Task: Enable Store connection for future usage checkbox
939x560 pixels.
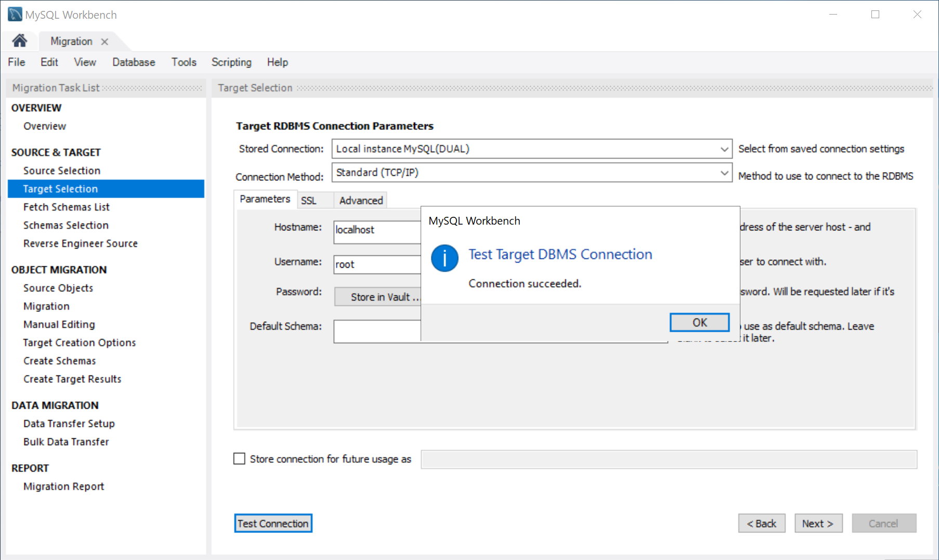Action: click(x=239, y=459)
